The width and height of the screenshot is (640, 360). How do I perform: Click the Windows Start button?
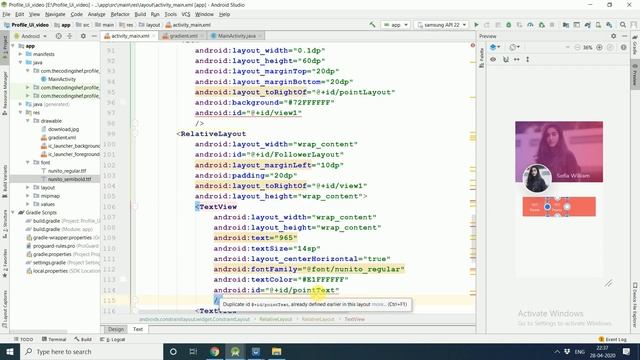click(x=10, y=351)
